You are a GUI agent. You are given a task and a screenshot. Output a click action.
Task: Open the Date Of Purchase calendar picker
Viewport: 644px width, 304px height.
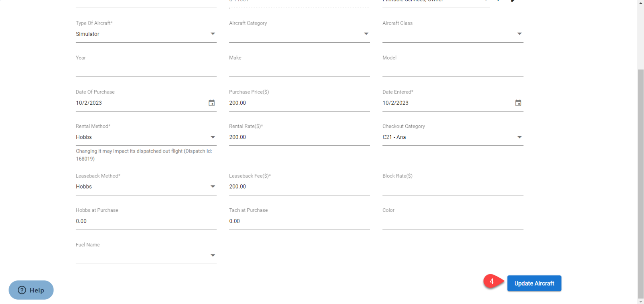[211, 103]
